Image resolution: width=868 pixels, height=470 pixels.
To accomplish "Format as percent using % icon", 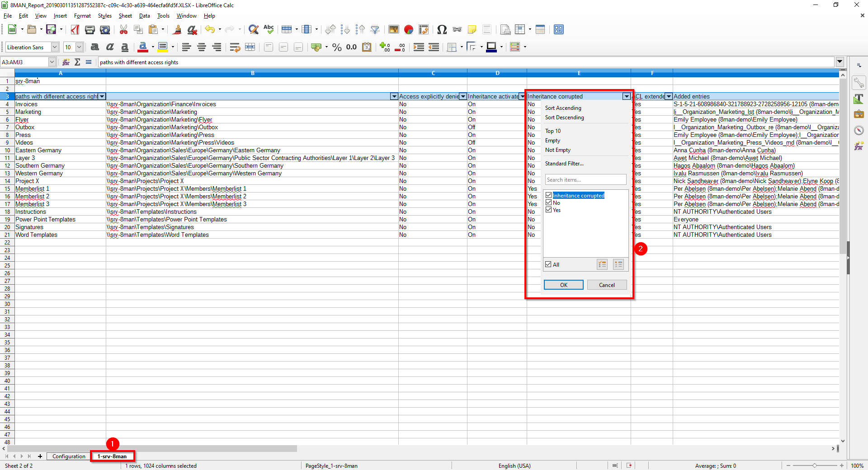I will point(337,47).
